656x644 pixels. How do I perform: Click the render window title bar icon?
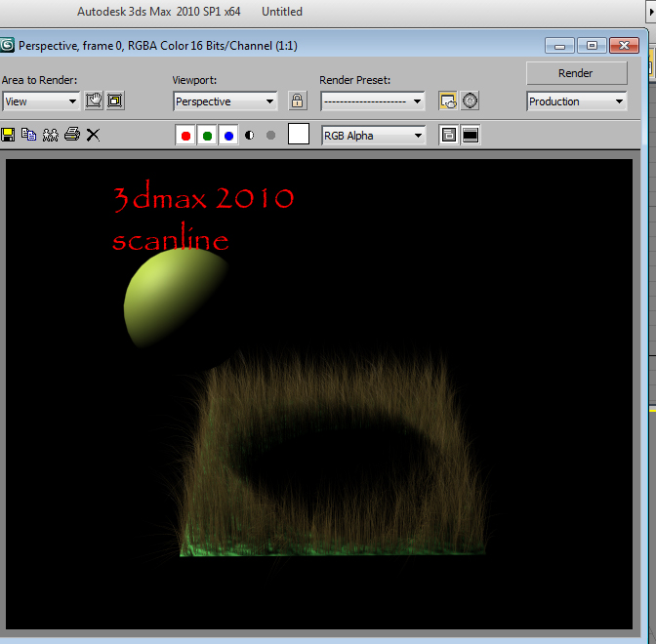pyautogui.click(x=7, y=45)
